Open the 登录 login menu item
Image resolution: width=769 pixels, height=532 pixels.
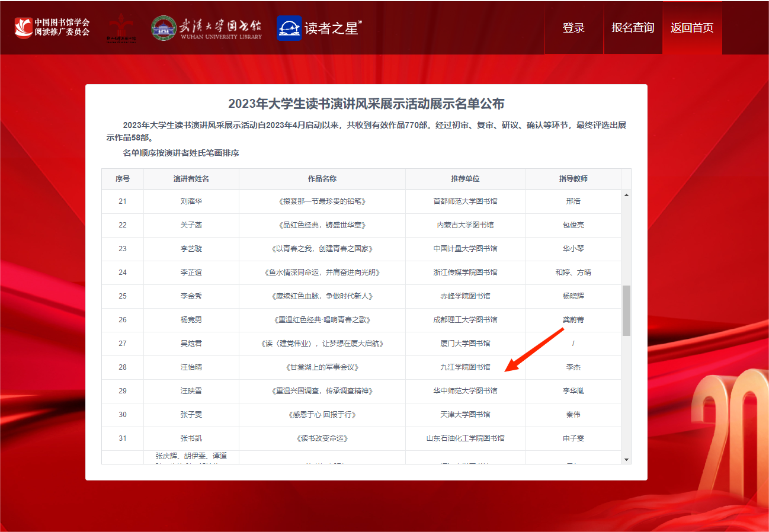[x=573, y=28]
